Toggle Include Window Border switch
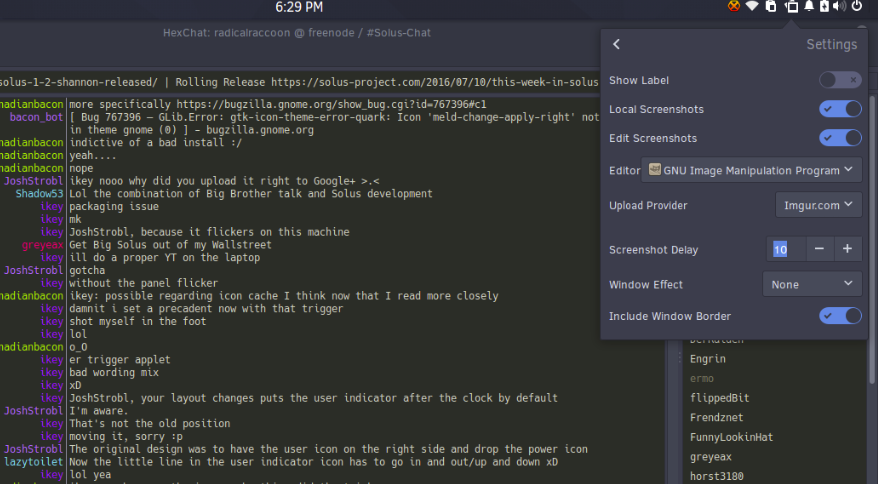This screenshot has height=484, width=878. 840,316
